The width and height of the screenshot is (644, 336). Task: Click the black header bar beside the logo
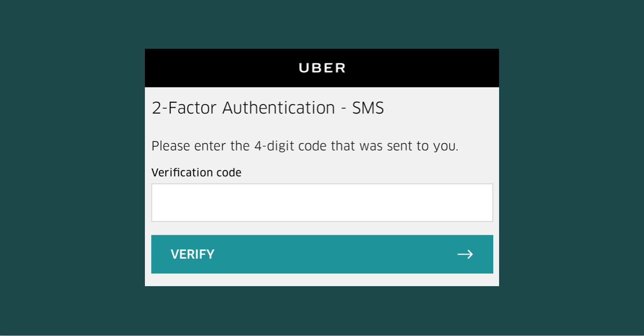point(215,68)
